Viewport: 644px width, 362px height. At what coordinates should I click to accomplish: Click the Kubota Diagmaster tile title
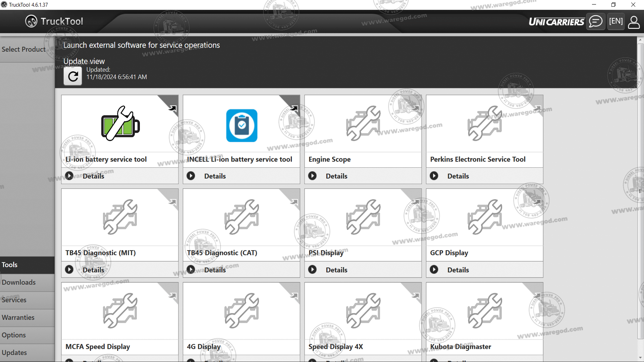(x=461, y=347)
